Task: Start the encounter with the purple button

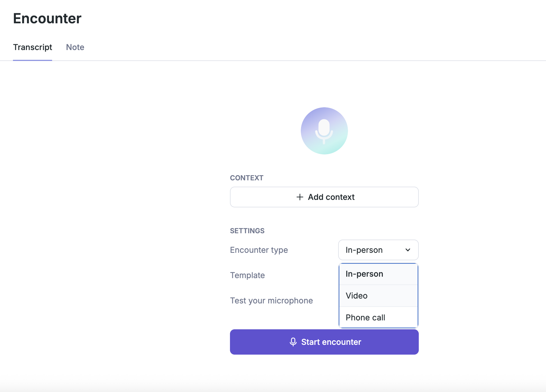Action: click(324, 342)
